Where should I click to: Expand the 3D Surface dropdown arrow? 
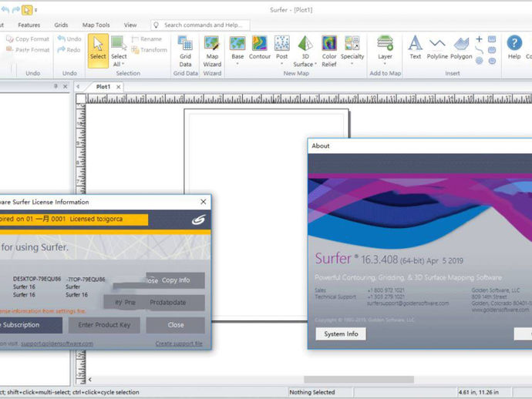[x=315, y=64]
